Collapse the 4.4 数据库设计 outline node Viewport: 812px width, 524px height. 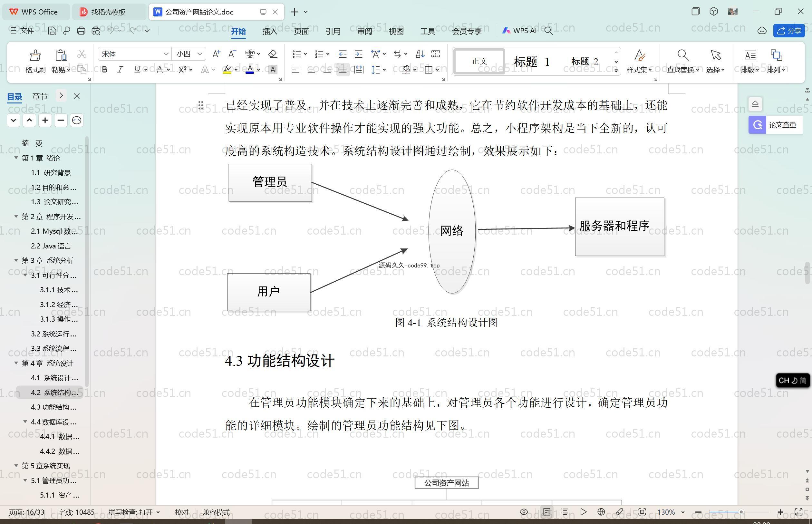[25, 422]
